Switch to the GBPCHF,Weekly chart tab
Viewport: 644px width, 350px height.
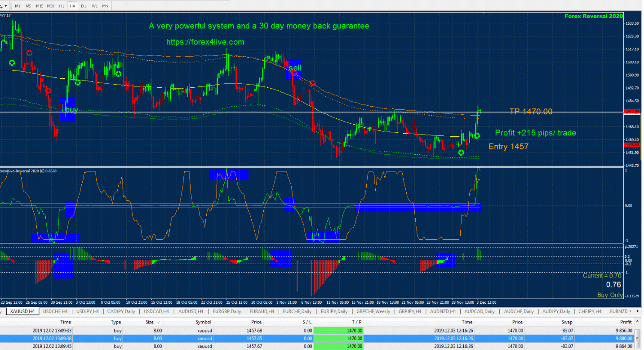374,311
